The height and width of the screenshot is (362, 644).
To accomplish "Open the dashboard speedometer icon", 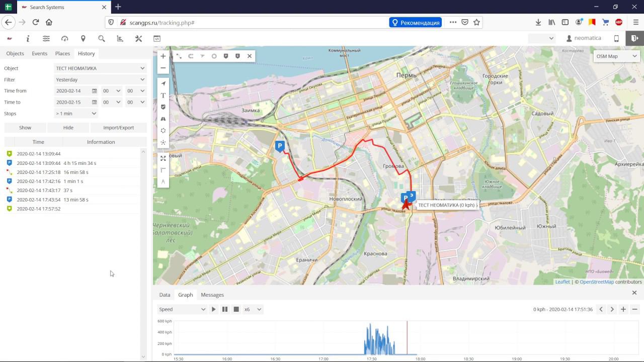I will point(64,38).
